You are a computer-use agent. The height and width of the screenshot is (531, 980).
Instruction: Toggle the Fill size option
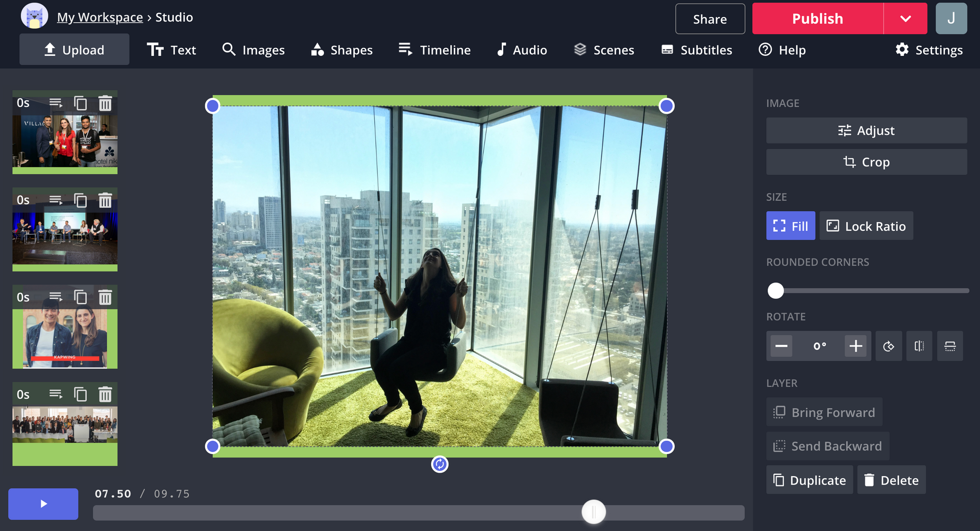click(x=790, y=226)
